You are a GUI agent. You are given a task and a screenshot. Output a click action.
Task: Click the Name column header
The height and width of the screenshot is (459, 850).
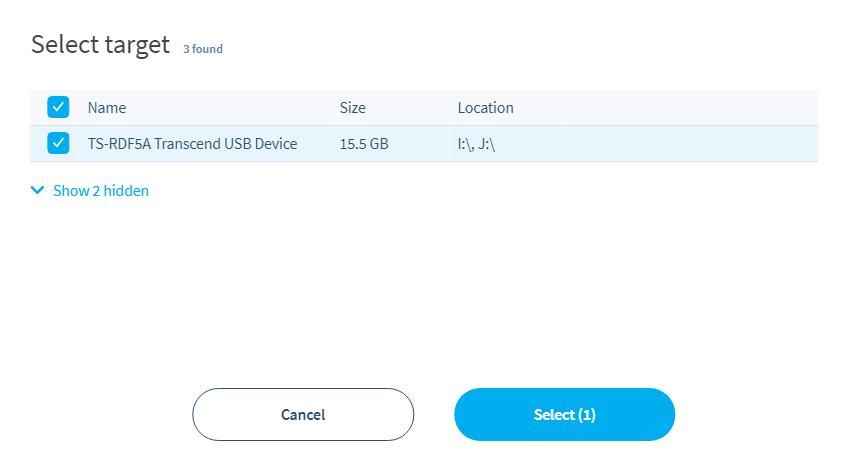107,108
